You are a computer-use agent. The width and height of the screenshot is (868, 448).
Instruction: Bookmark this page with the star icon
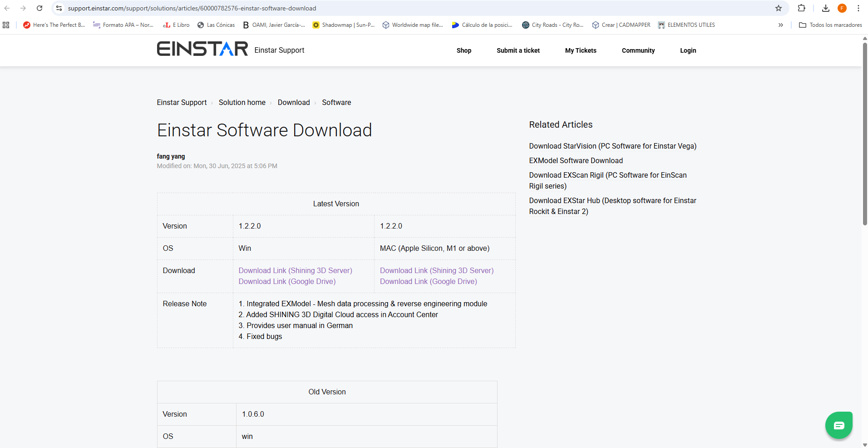tap(779, 8)
